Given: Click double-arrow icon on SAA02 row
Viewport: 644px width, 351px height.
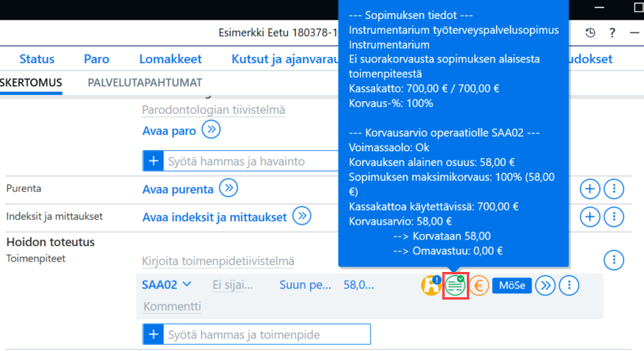Looking at the screenshot, I should (x=545, y=285).
